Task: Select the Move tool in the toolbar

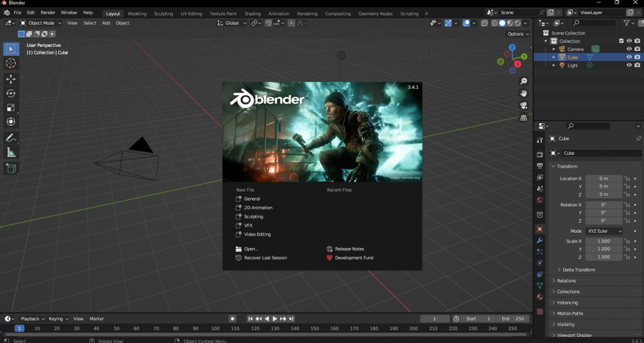Action: point(11,79)
